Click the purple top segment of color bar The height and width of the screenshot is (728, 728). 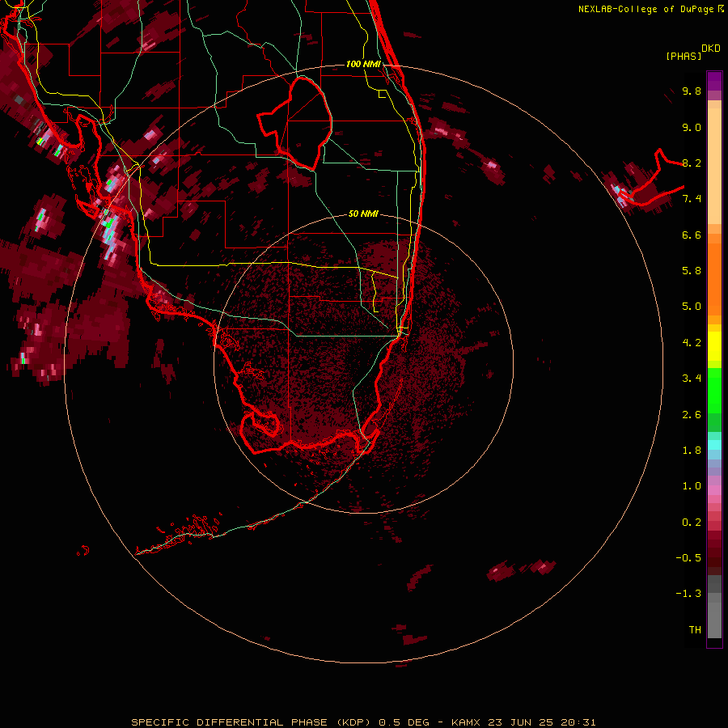coord(714,81)
